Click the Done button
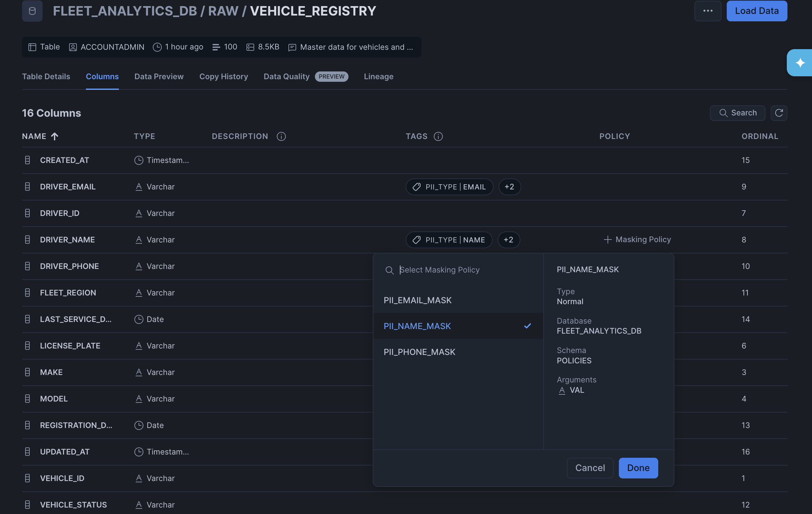The height and width of the screenshot is (514, 812). coord(638,468)
